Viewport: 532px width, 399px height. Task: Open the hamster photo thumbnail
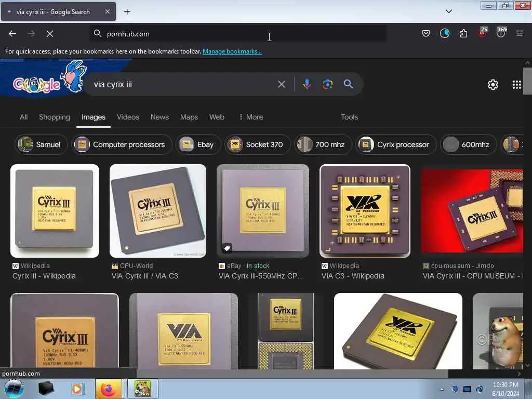(x=498, y=331)
